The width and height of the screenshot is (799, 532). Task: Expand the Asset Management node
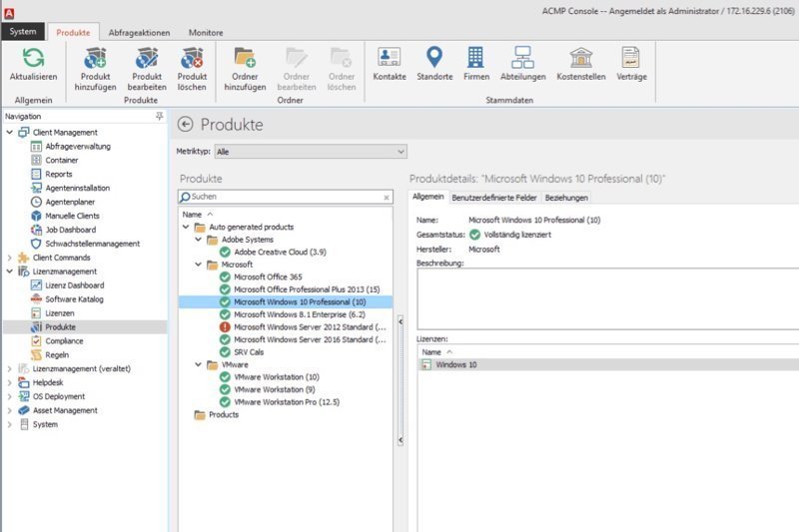10,410
